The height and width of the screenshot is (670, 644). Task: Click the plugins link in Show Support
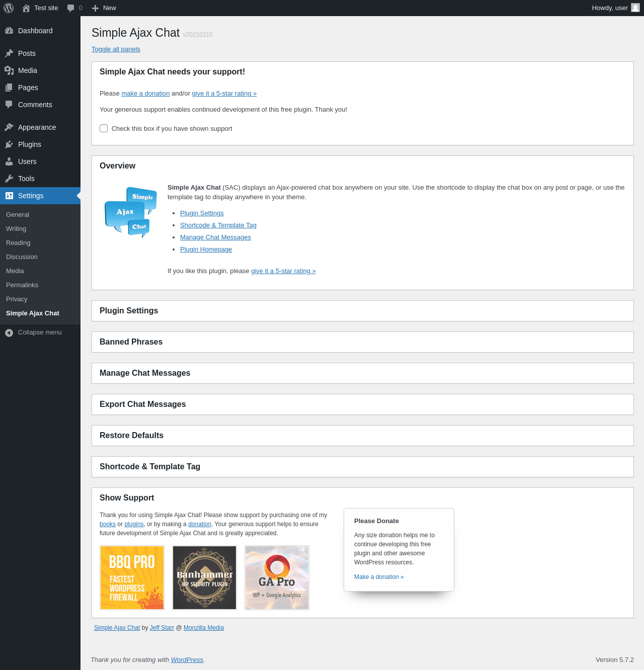point(134,524)
